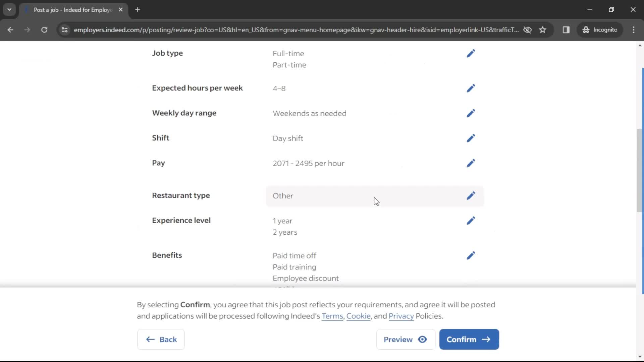Click the edit icon for Job type
644x362 pixels.
tap(471, 53)
